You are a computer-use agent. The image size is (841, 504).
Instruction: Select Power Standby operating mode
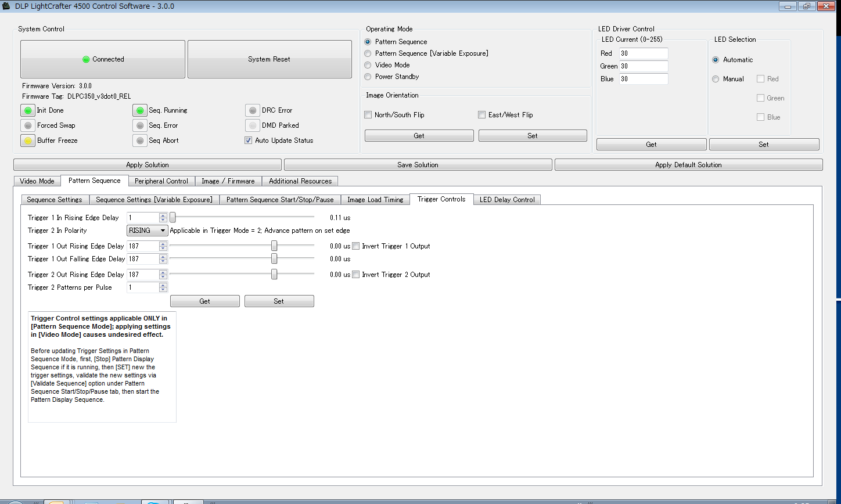368,77
